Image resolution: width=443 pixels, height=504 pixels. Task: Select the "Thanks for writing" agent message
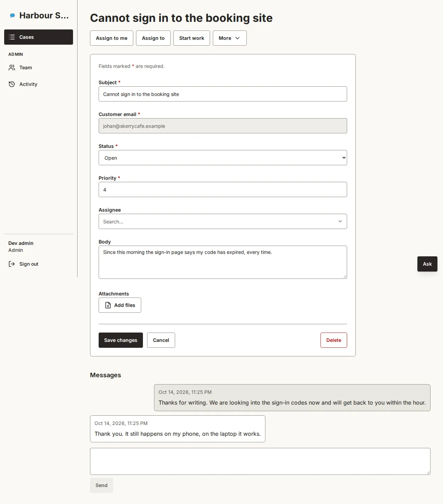coord(292,398)
